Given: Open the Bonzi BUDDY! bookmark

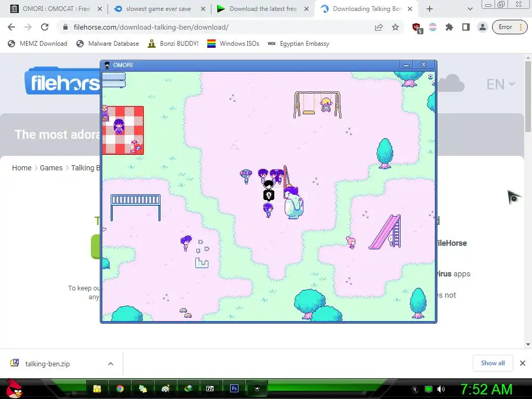Looking at the screenshot, I should (173, 44).
